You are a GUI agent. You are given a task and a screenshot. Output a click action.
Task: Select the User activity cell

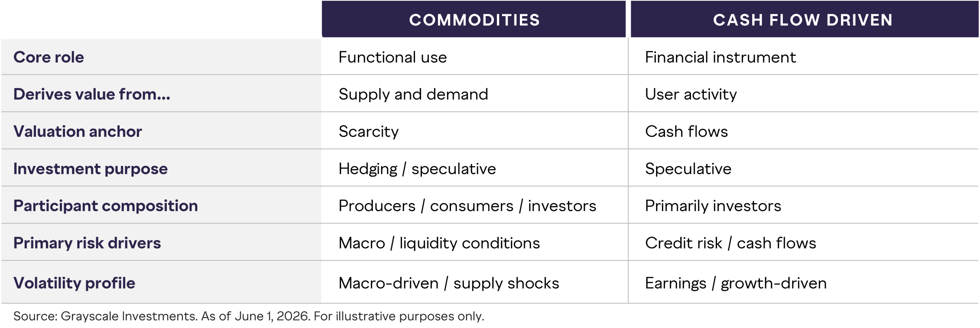[x=691, y=94]
